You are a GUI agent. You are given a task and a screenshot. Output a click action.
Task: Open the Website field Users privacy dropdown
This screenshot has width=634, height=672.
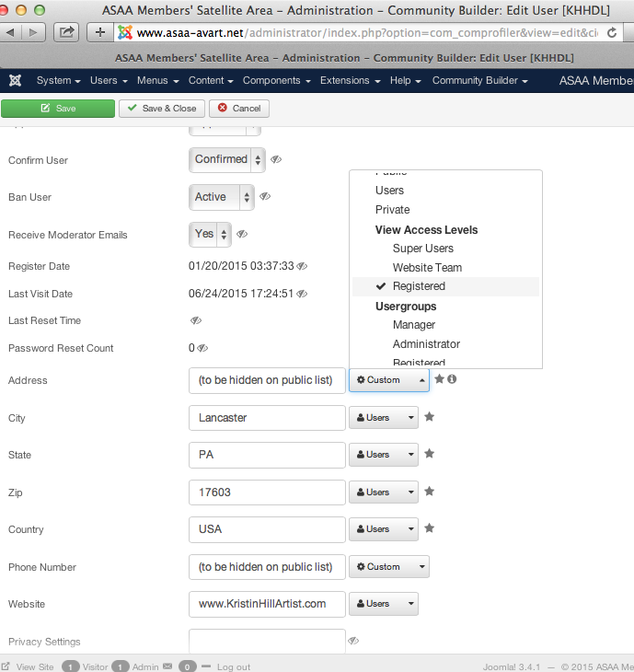pyautogui.click(x=383, y=604)
